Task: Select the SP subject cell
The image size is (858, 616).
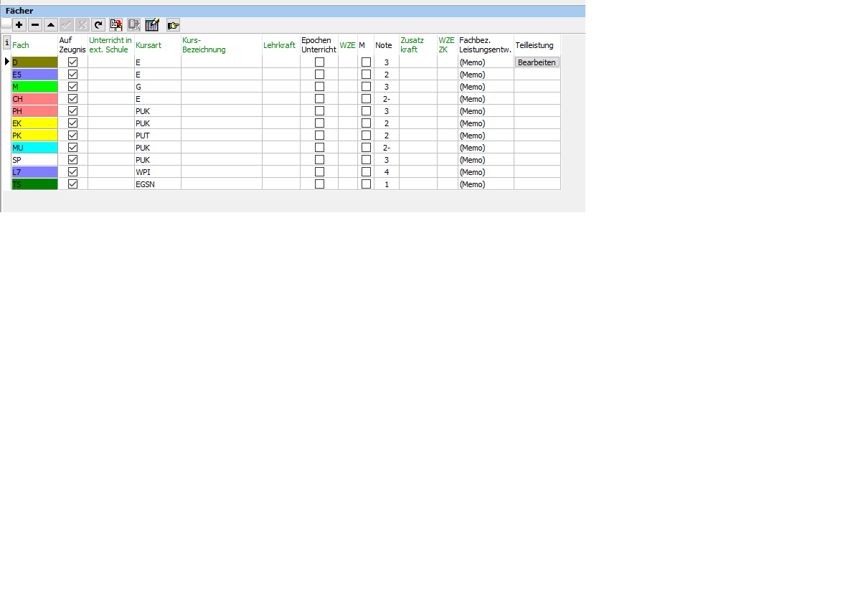Action: (34, 160)
